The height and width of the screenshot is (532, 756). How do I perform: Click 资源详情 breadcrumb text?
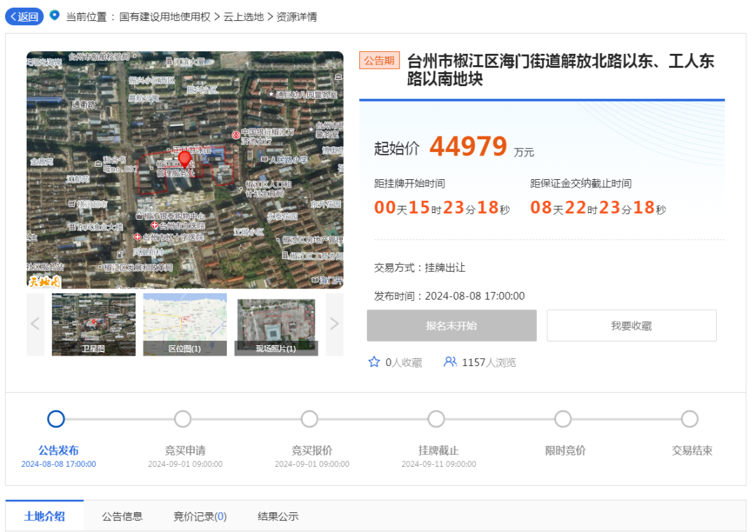point(297,17)
